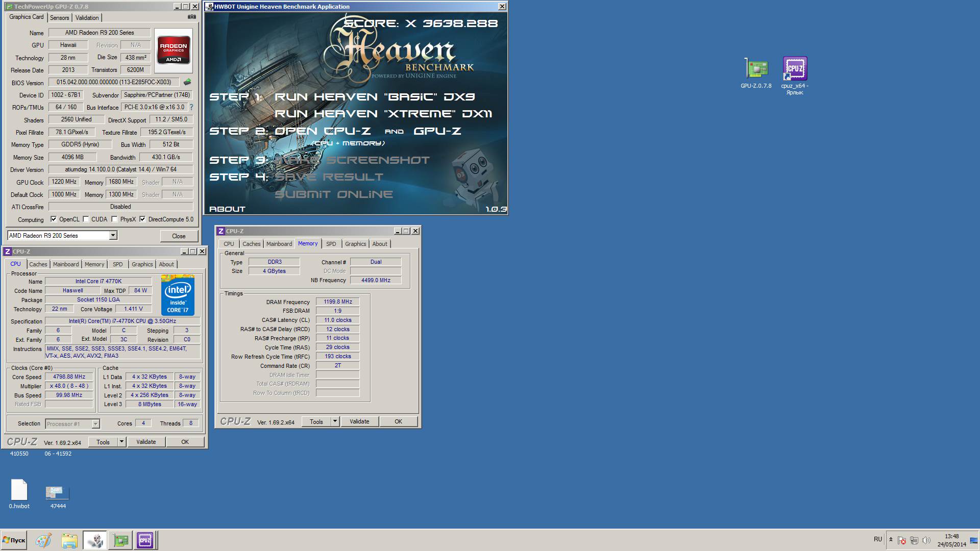
Task: Expand the Tools arrow in the CPU tab CPU-Z
Action: pyautogui.click(x=121, y=442)
